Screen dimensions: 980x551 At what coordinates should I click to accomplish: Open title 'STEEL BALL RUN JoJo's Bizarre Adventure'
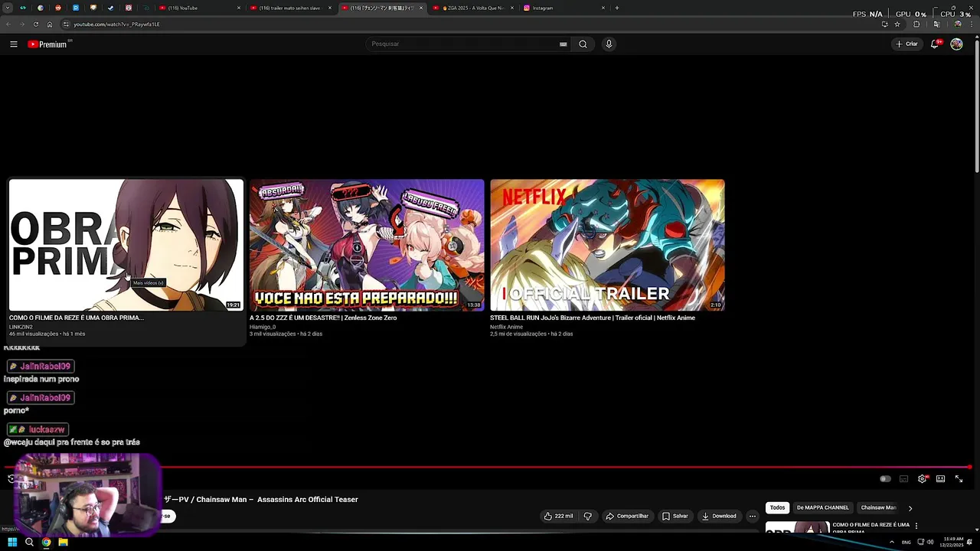click(593, 318)
